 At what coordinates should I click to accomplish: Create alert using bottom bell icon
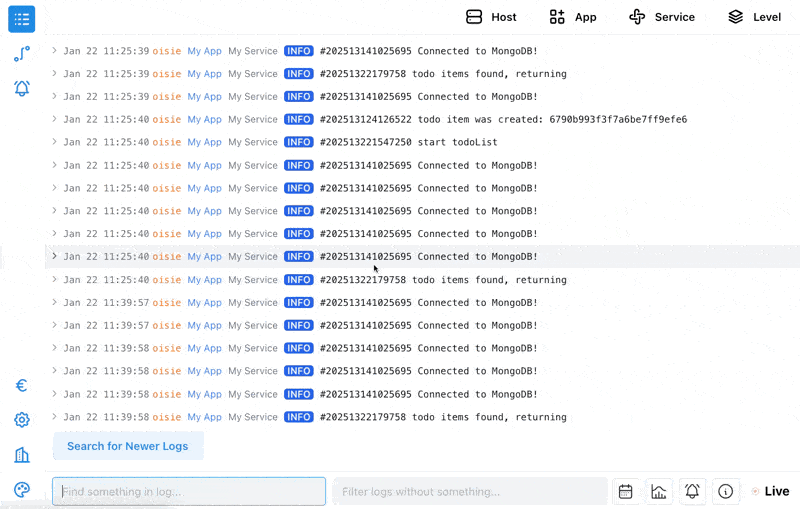click(692, 491)
